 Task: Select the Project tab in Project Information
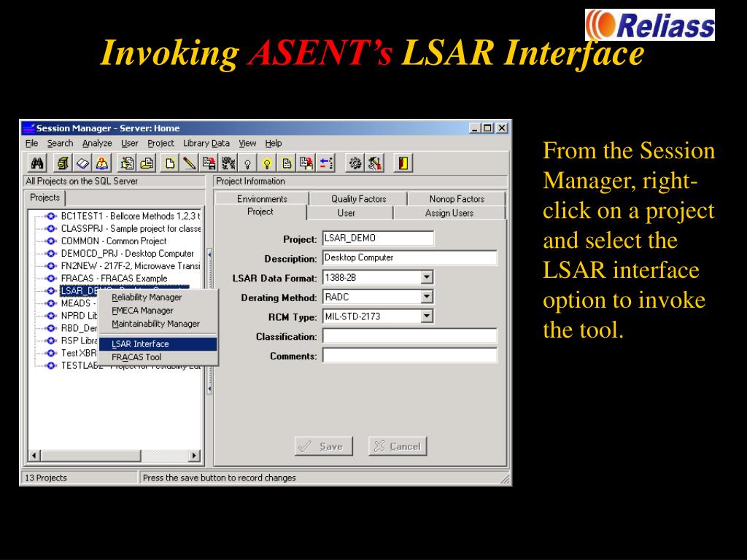pos(260,212)
